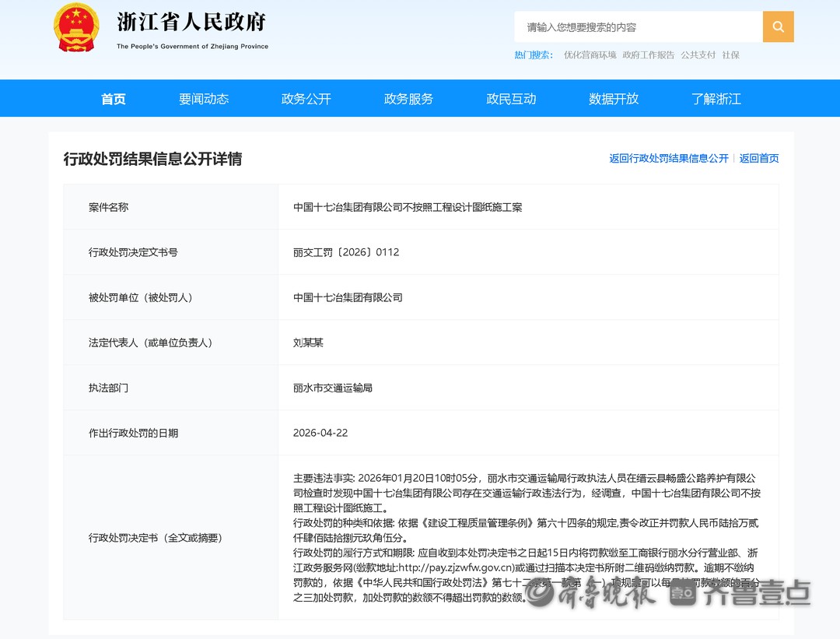Open the 要闻动态 navigation menu
The width and height of the screenshot is (840, 639).
pyautogui.click(x=204, y=99)
